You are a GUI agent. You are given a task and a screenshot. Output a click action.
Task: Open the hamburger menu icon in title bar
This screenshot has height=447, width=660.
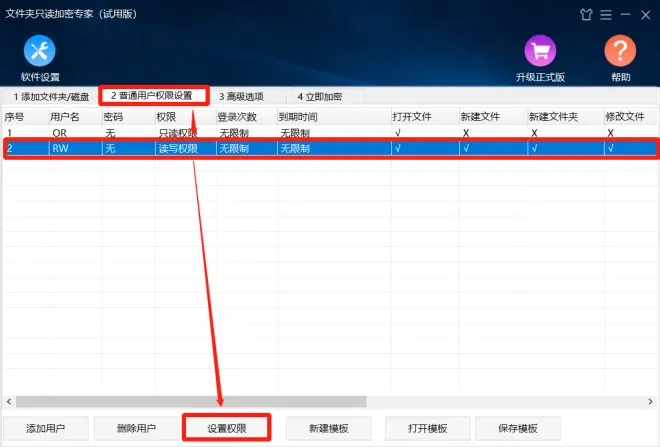[606, 15]
